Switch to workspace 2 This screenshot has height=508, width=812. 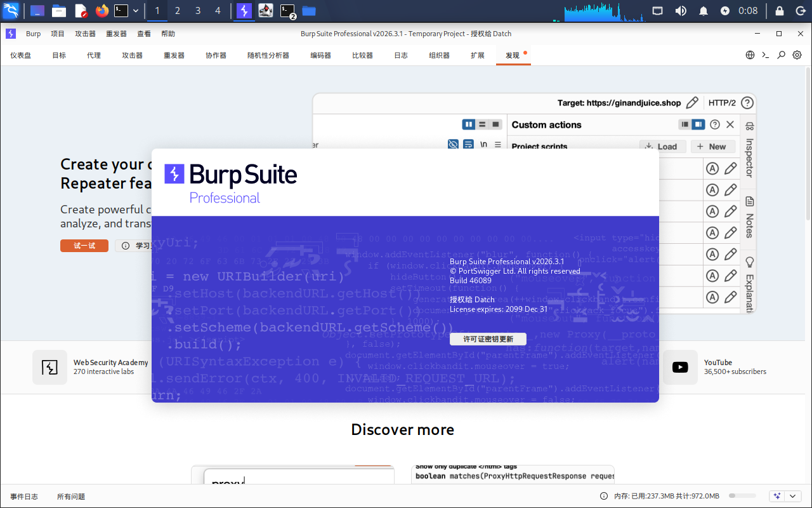click(178, 11)
